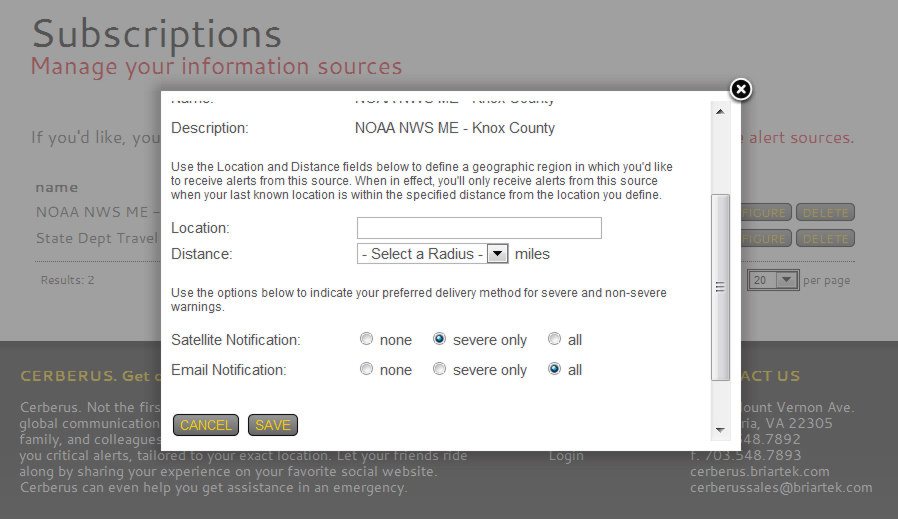Click the scrollbar up arrow in dialog

coord(720,112)
